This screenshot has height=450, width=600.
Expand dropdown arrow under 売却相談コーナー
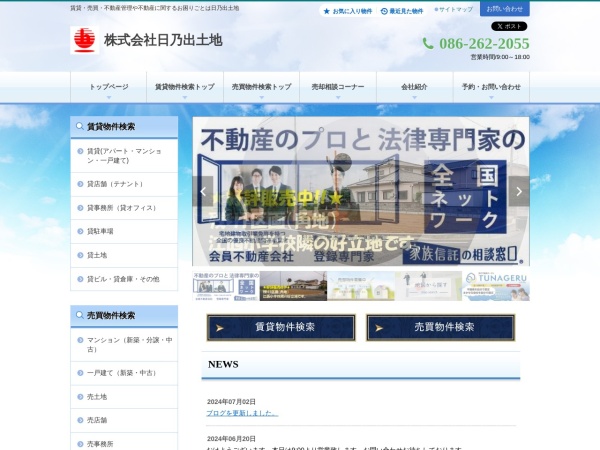click(x=338, y=98)
